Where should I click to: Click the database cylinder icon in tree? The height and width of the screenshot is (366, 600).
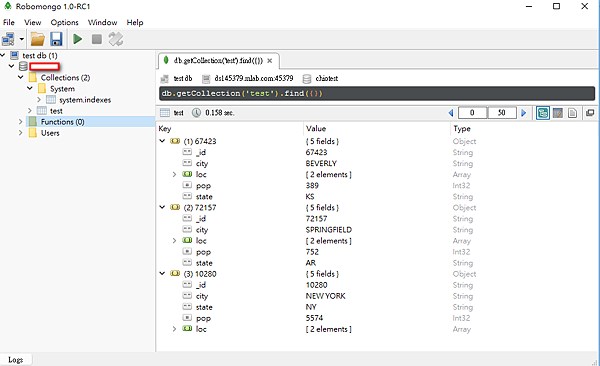coord(23,66)
